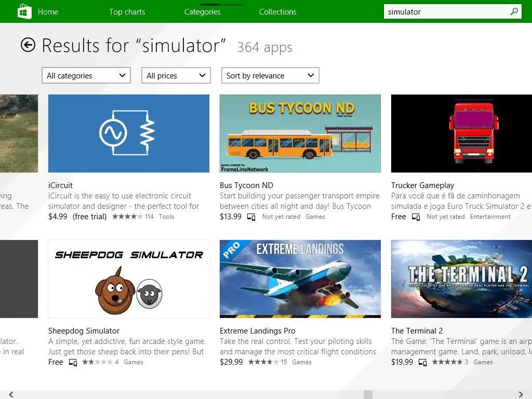The image size is (532, 399).
Task: Click the Extreme Landings Pro description text
Action: coord(298,347)
